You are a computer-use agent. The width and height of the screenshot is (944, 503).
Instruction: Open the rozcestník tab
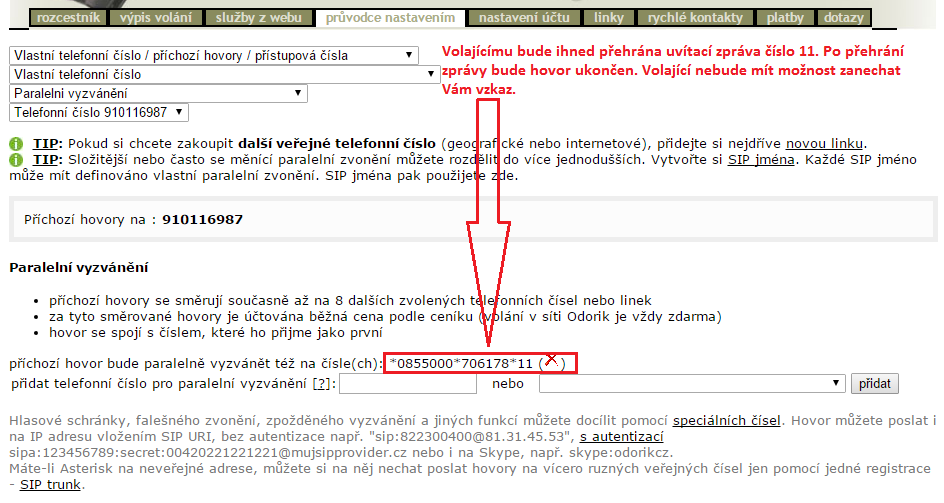click(68, 18)
